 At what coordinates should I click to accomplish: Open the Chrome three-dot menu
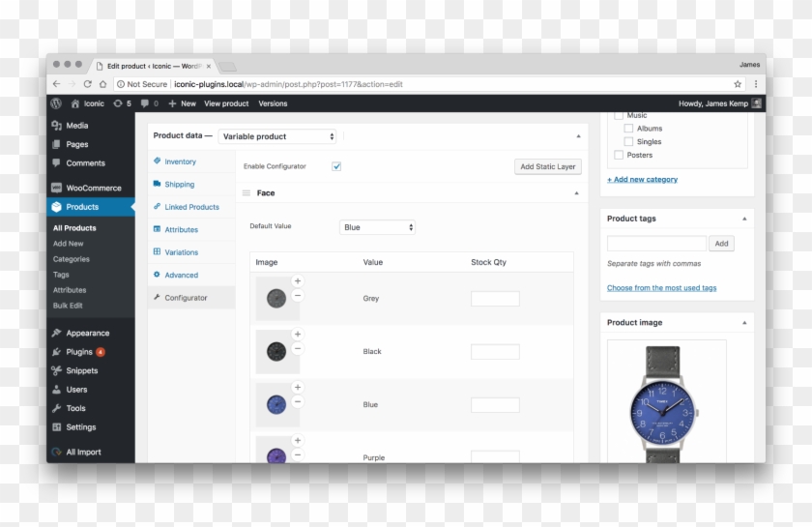click(756, 84)
